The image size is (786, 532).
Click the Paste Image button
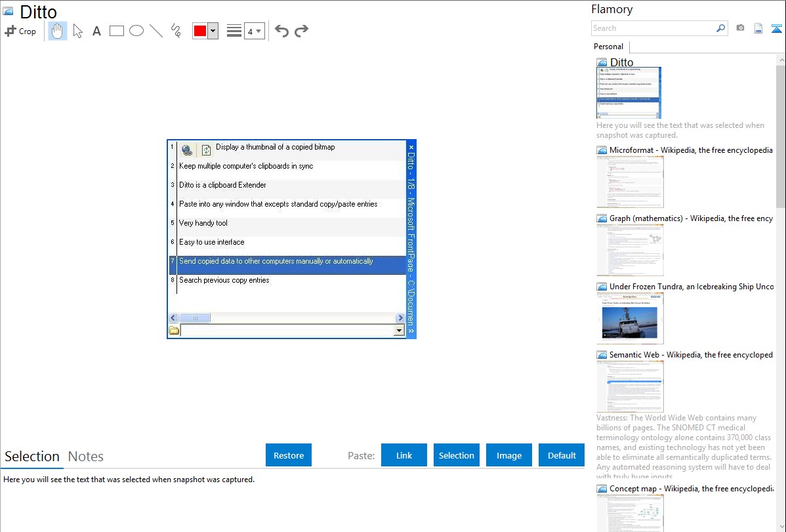[508, 455]
